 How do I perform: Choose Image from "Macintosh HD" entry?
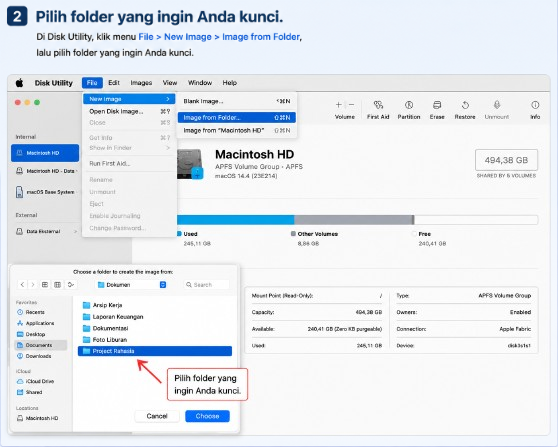pos(237,131)
